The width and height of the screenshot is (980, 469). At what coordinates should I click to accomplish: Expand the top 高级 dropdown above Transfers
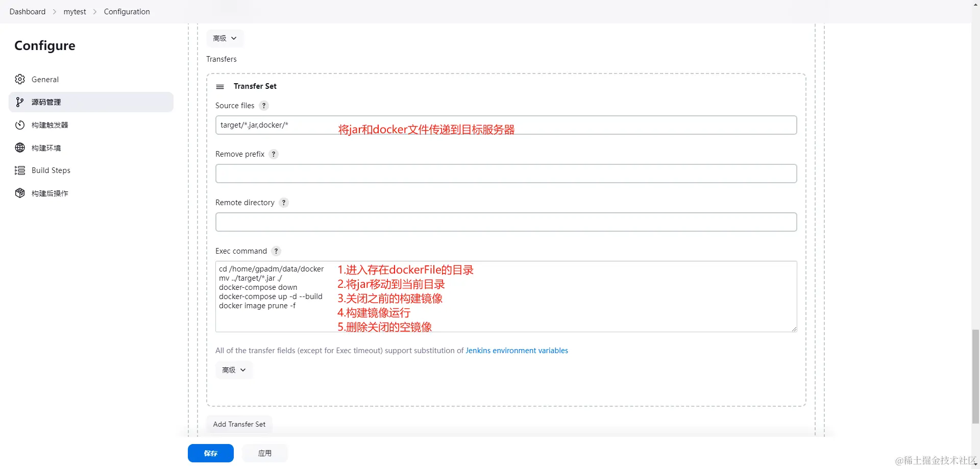(225, 38)
